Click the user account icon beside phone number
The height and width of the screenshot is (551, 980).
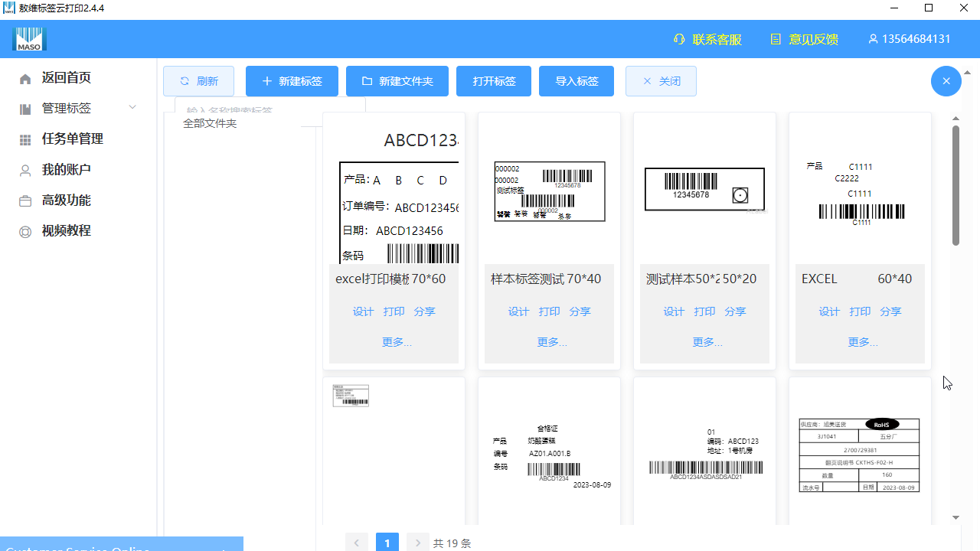coord(872,39)
